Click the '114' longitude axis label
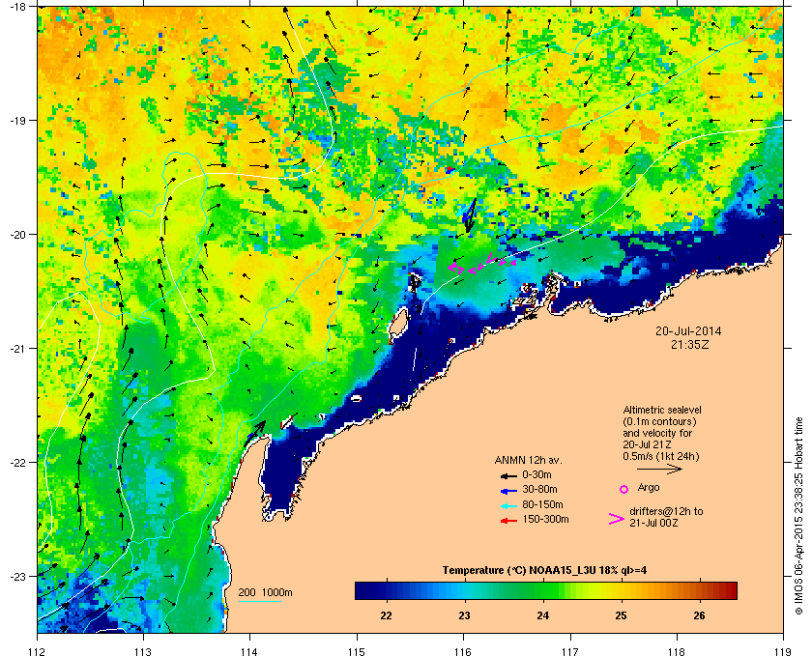 click(x=249, y=651)
